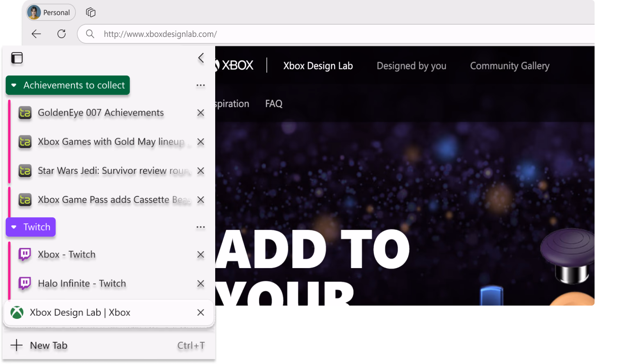Click the XBOX logo on the webpage
Image resolution: width=637 pixels, height=364 pixels.
[234, 66]
